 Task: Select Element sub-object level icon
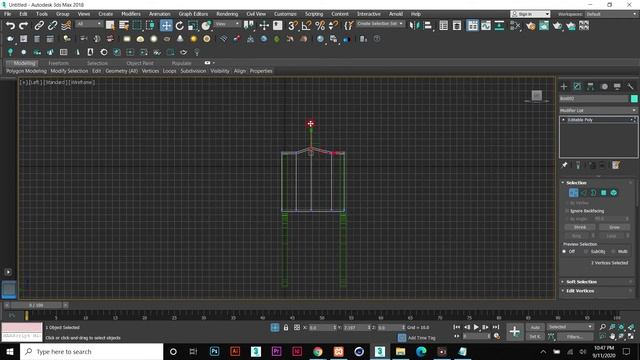tap(613, 193)
